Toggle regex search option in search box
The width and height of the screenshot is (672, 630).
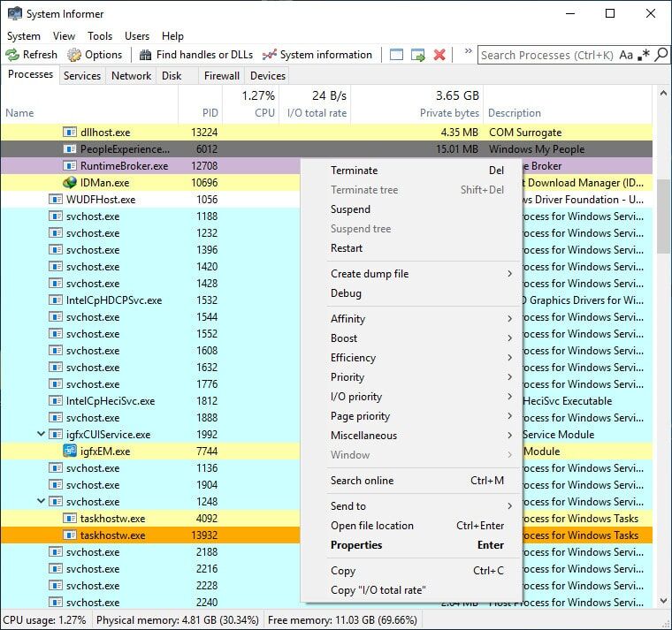pyautogui.click(x=643, y=55)
